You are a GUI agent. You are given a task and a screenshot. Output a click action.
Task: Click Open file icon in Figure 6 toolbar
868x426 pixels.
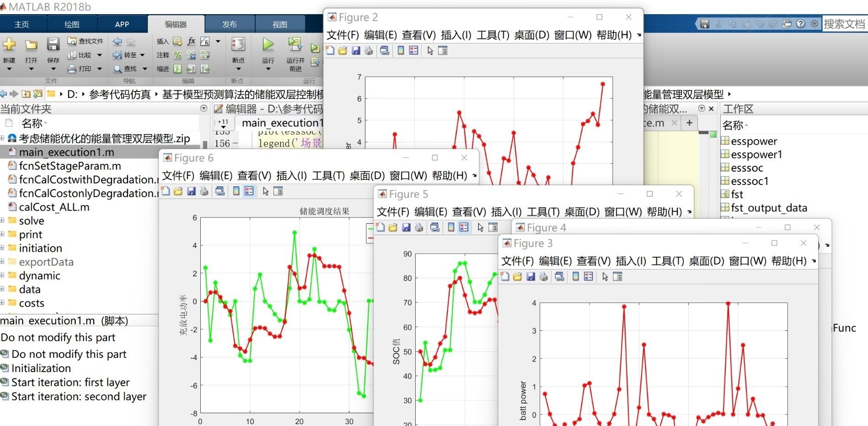pos(178,191)
